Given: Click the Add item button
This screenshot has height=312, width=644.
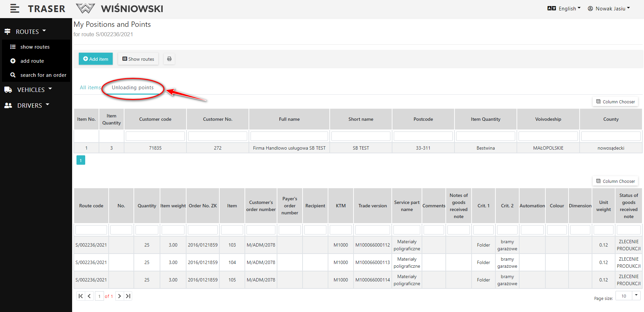Looking at the screenshot, I should pyautogui.click(x=96, y=59).
